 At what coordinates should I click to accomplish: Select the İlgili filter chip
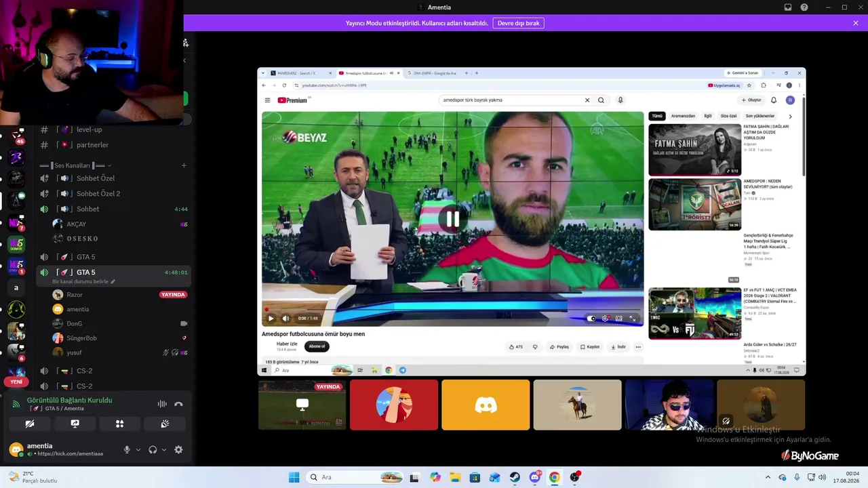708,117
